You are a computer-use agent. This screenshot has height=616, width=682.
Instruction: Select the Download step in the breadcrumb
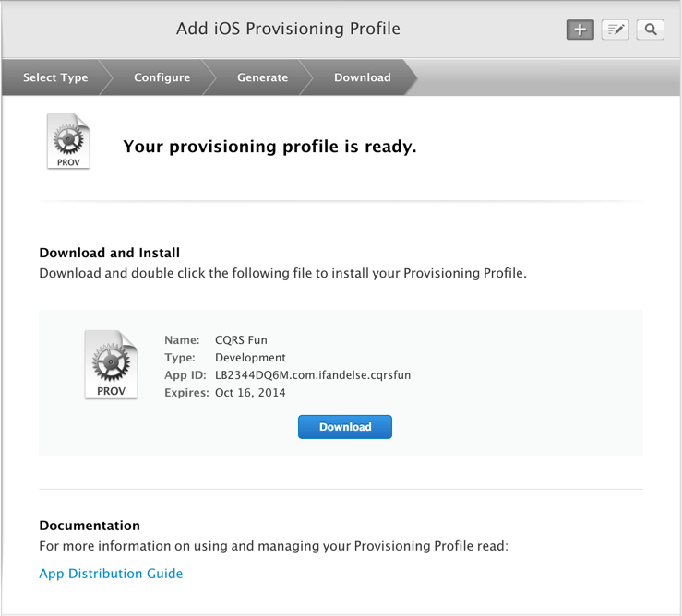[x=362, y=77]
